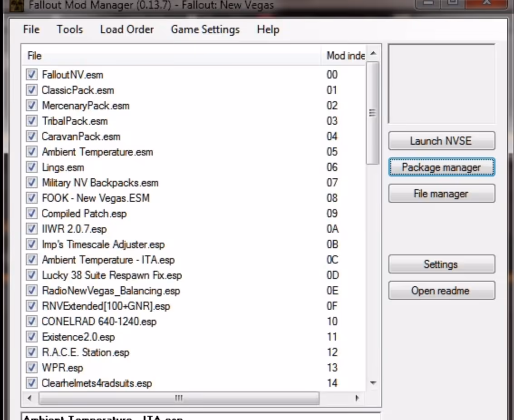The height and width of the screenshot is (420, 514).
Task: Sort by the Mod index column header
Action: [344, 55]
